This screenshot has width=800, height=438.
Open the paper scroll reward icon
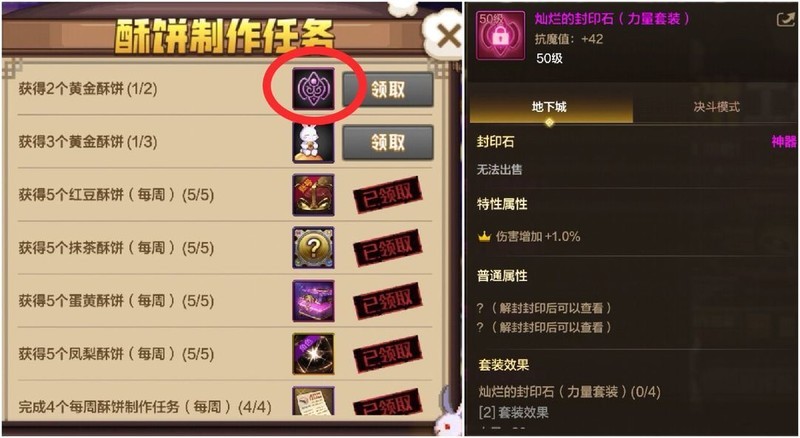(x=313, y=401)
